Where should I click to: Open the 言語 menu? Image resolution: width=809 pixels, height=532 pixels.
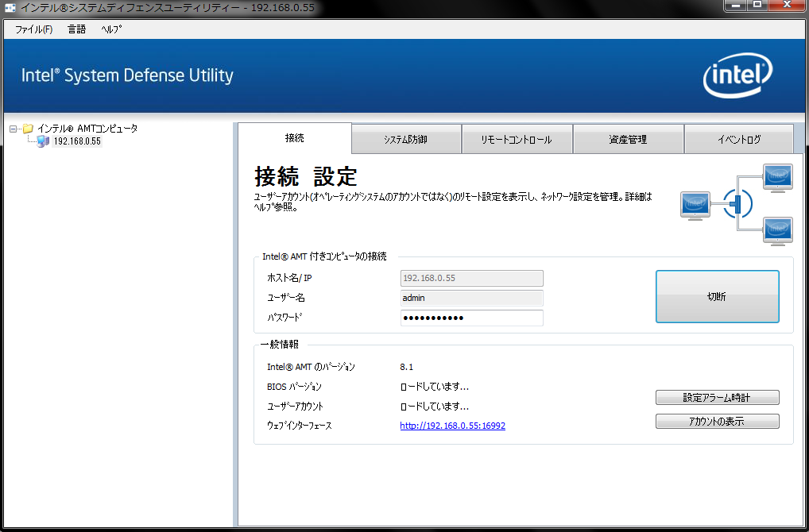pyautogui.click(x=76, y=29)
